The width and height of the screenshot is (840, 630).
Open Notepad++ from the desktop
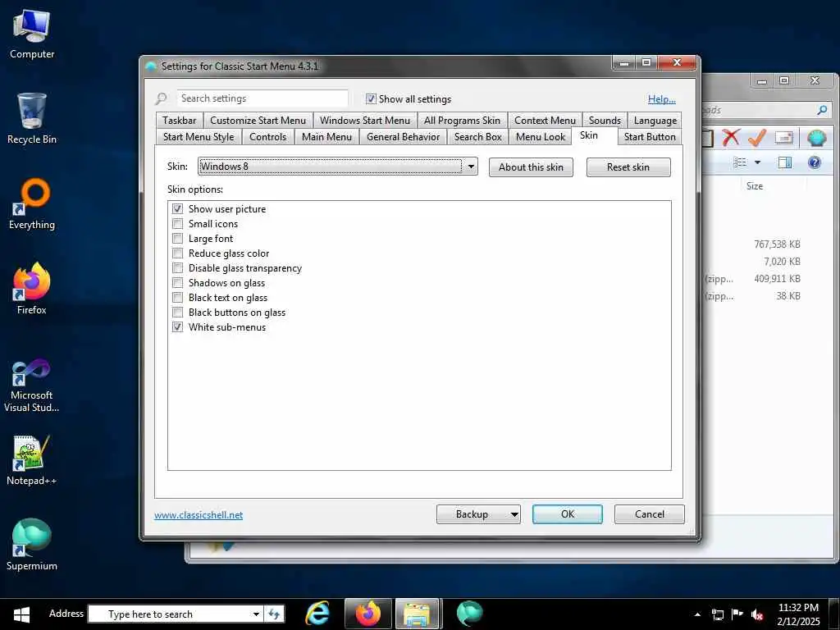point(32,461)
